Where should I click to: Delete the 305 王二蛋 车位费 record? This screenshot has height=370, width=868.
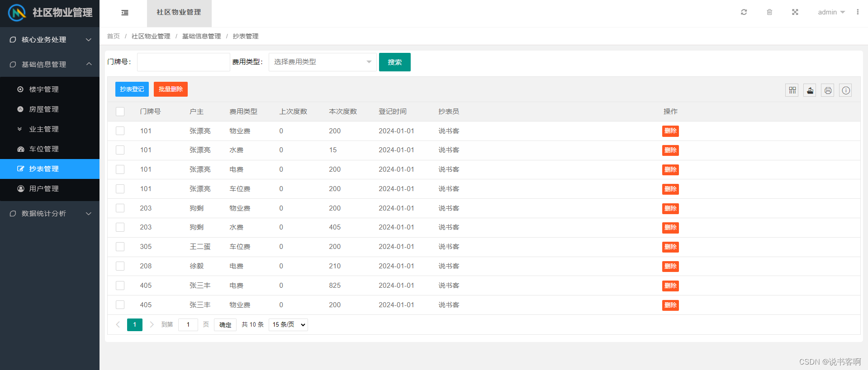(x=670, y=247)
